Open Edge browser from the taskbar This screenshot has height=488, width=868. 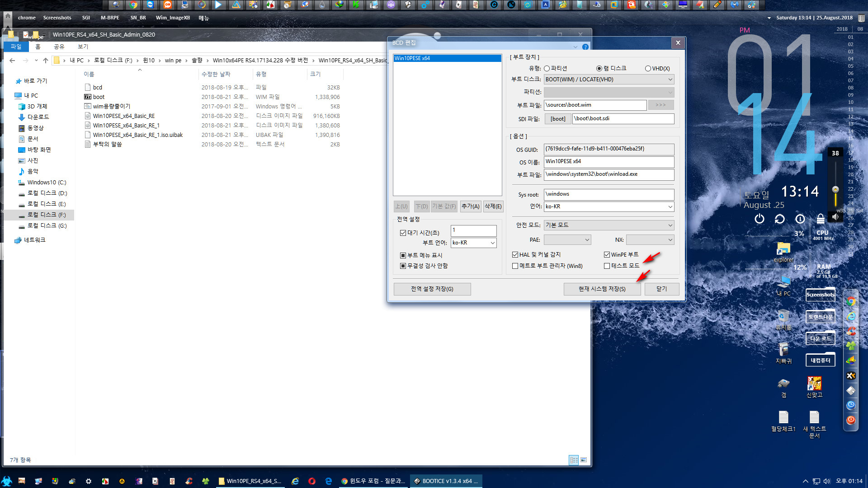pos(329,481)
